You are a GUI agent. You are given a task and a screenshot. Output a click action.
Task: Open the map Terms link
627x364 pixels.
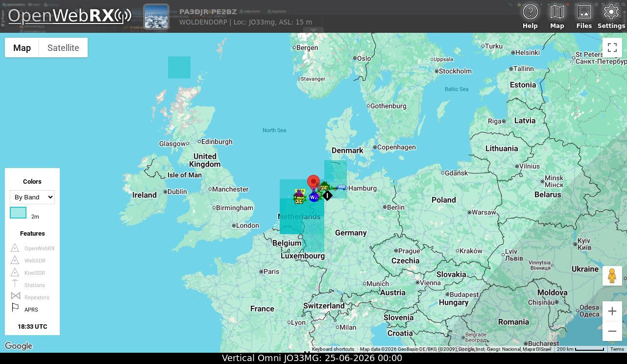(617, 349)
